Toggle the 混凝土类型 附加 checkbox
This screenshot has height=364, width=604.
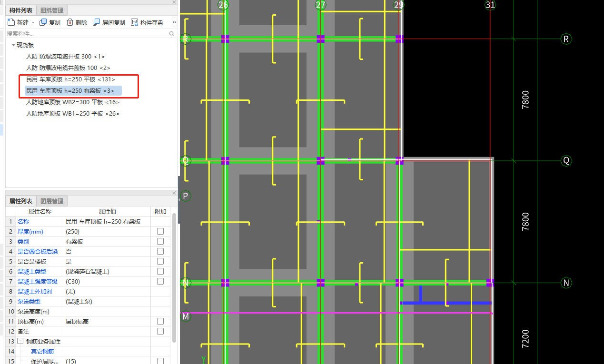pyautogui.click(x=160, y=271)
